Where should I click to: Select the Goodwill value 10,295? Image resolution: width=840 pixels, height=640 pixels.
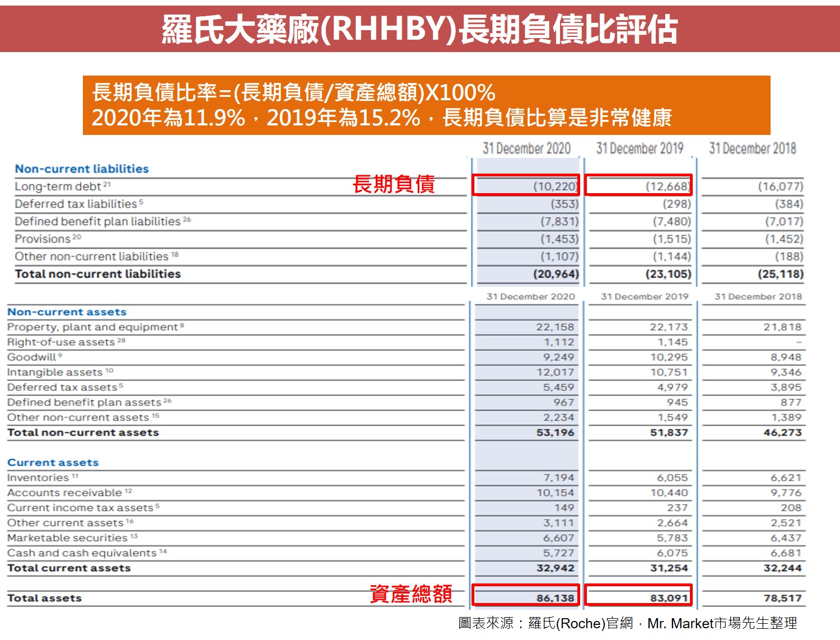tap(669, 357)
